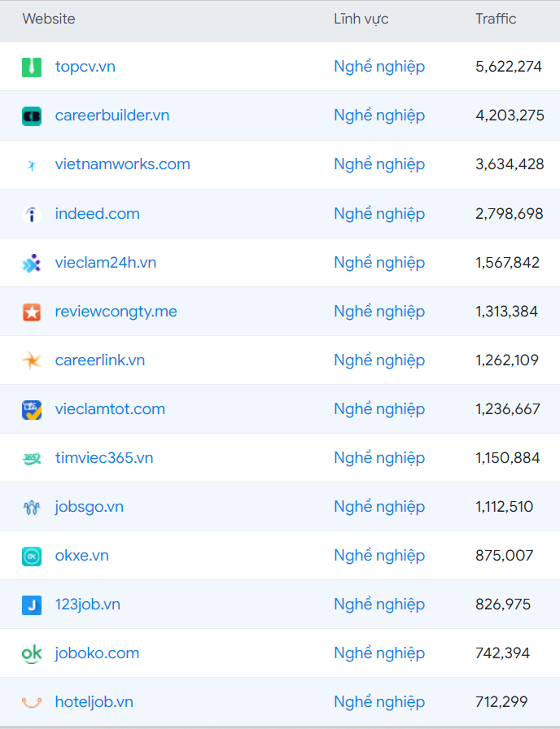Click Nghề nghiệp in the okxe.vn row
Screen dimensions: 560x729
point(379,556)
